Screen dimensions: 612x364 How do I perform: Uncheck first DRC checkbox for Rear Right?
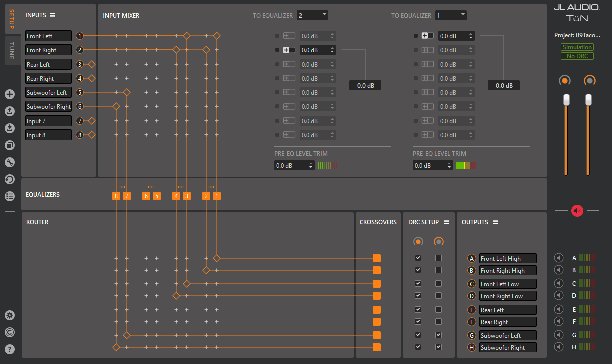point(418,321)
